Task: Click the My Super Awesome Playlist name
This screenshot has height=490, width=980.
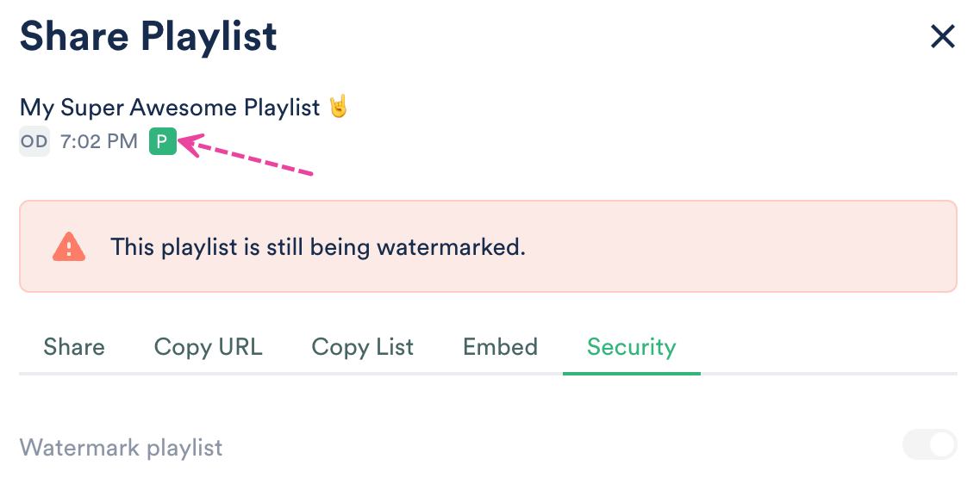Action: click(x=171, y=108)
